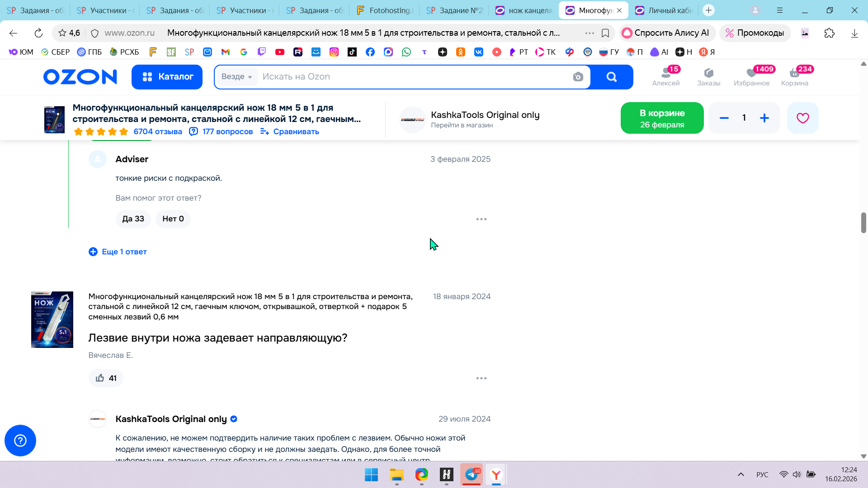Like the question with thumbs-up 41
Screen dimensions: 868x488
click(106, 378)
